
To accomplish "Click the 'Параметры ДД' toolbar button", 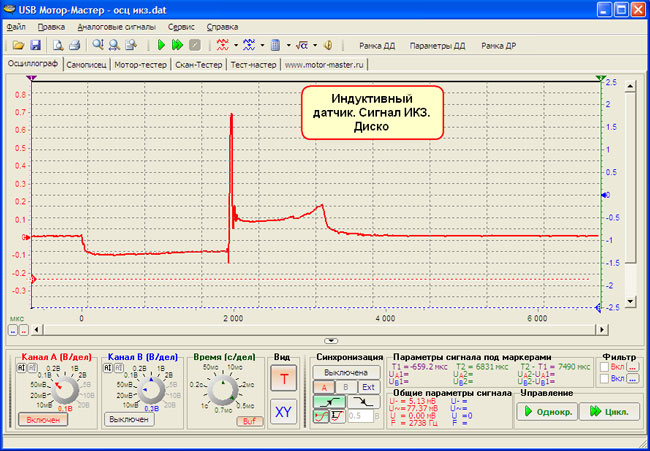I will (438, 46).
